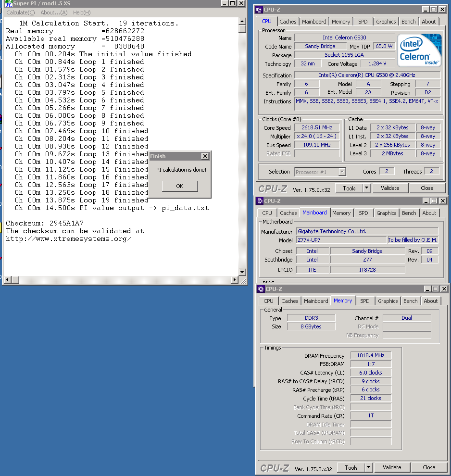Click Tools button in bottom CPU-Z window

pos(351,468)
